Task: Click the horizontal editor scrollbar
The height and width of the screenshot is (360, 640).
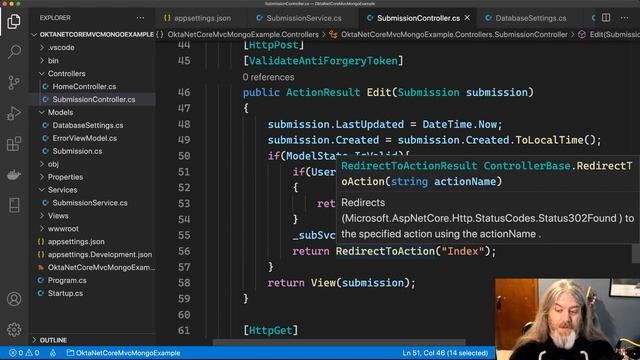Action: (339, 342)
